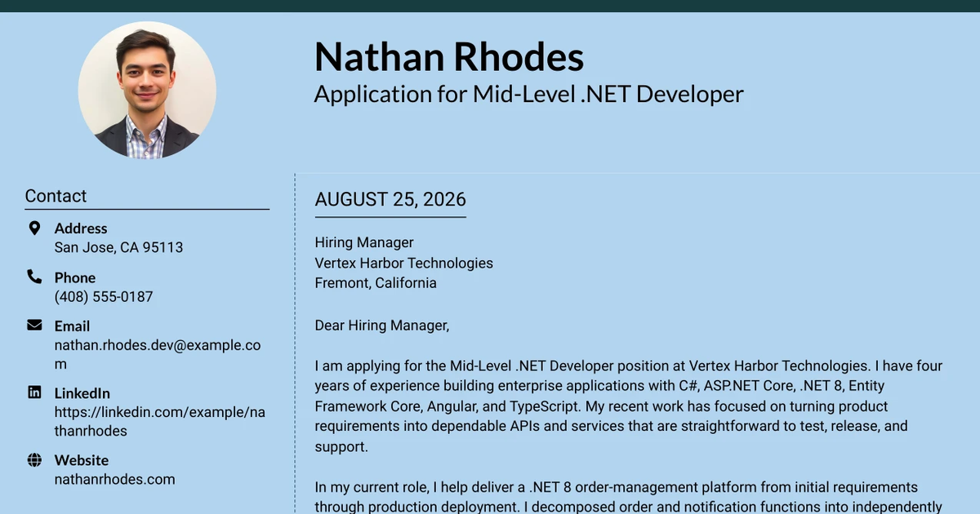Click the Website label

[x=82, y=460]
